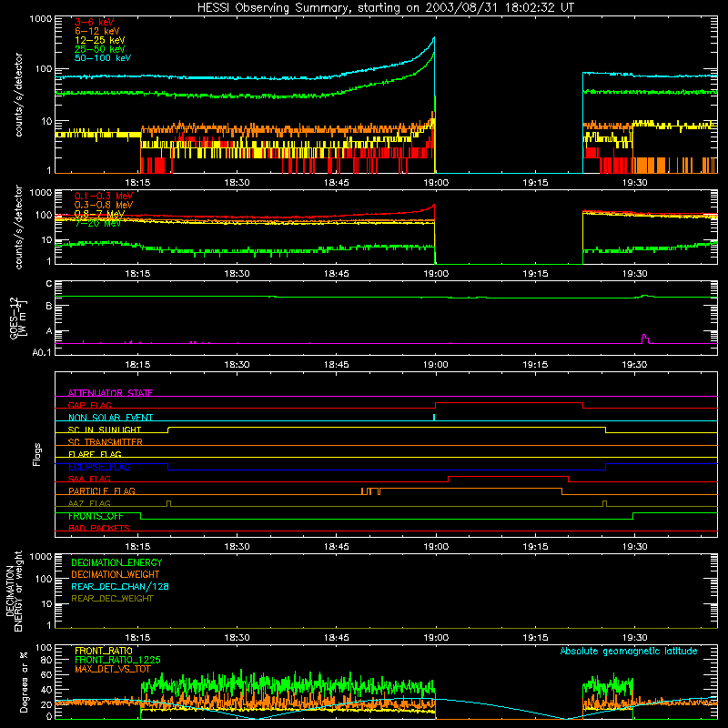
Task: Click the green 25-50 keV legend label
Action: [100, 49]
